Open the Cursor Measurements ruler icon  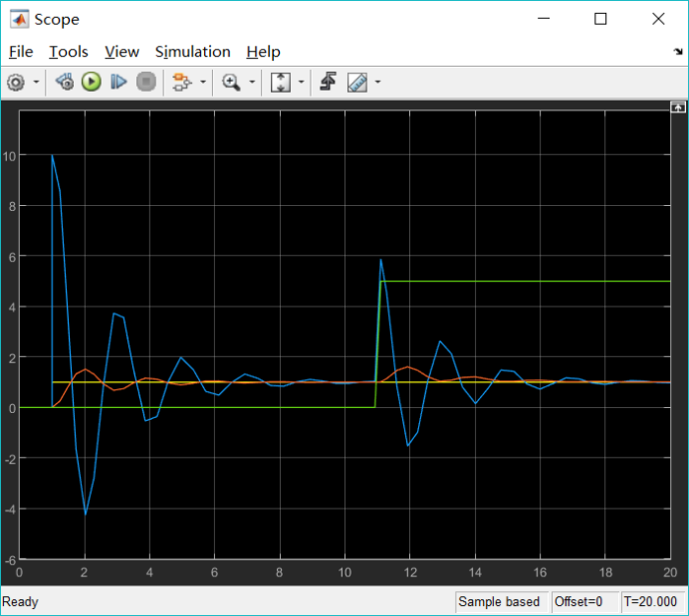tap(357, 83)
